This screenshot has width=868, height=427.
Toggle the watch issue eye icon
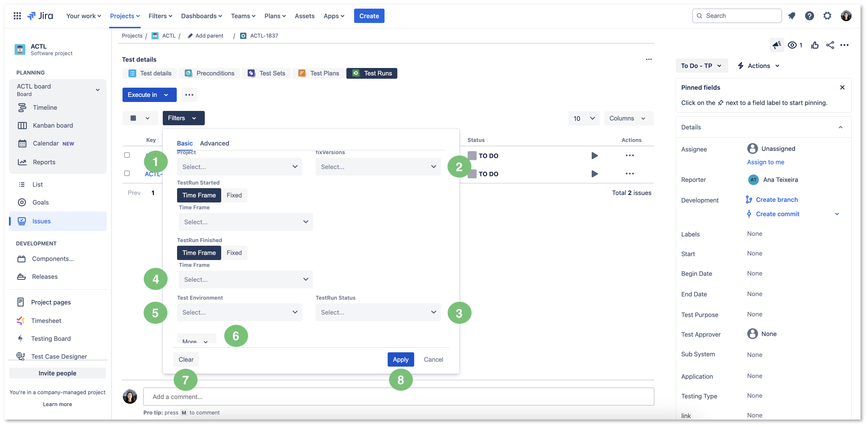point(792,45)
